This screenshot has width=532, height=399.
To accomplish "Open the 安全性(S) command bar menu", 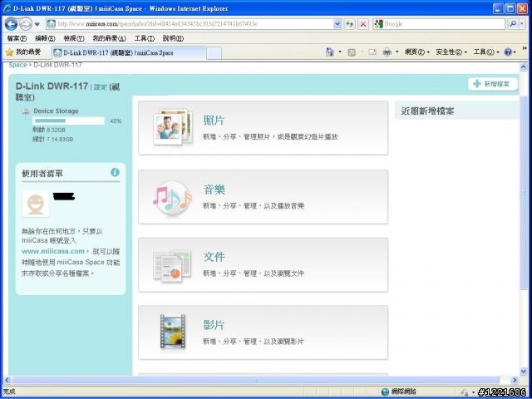I will pos(451,52).
